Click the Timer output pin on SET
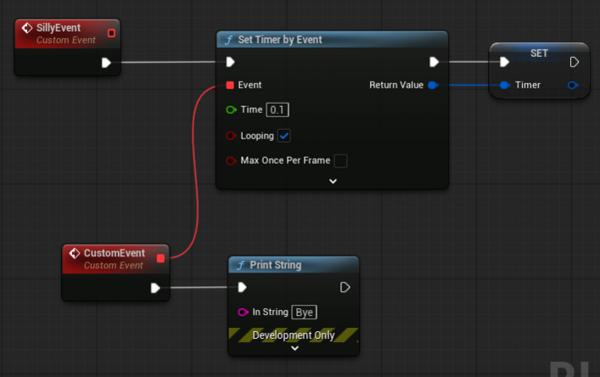This screenshot has height=377, width=600. tap(573, 85)
